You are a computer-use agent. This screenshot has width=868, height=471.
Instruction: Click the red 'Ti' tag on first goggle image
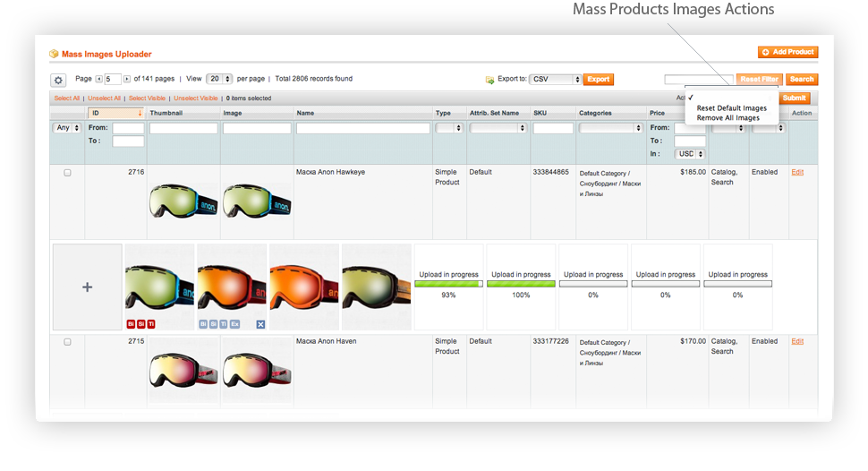tap(151, 324)
